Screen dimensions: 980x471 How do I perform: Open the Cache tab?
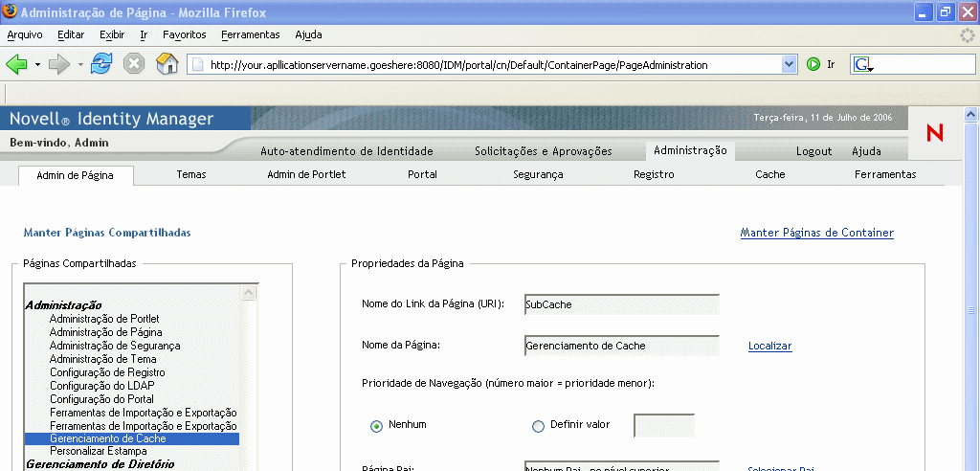tap(770, 174)
